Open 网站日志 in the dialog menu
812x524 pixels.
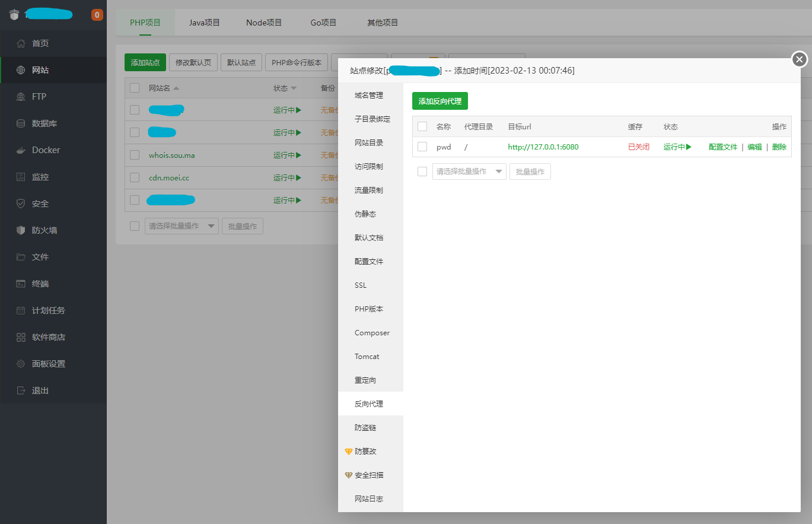pyautogui.click(x=371, y=499)
